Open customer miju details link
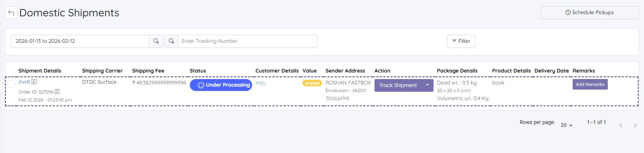Image resolution: width=644 pixels, height=153 pixels. click(261, 83)
